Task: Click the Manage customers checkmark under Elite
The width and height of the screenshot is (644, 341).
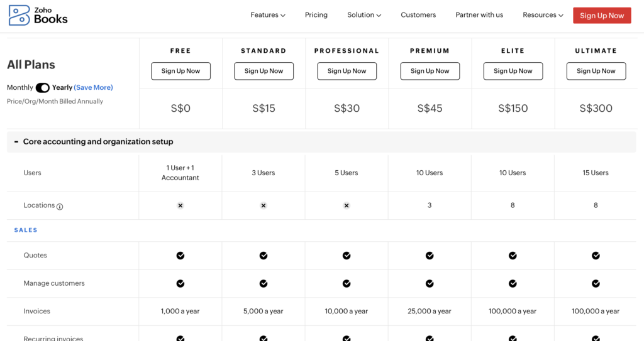Action: pyautogui.click(x=513, y=283)
